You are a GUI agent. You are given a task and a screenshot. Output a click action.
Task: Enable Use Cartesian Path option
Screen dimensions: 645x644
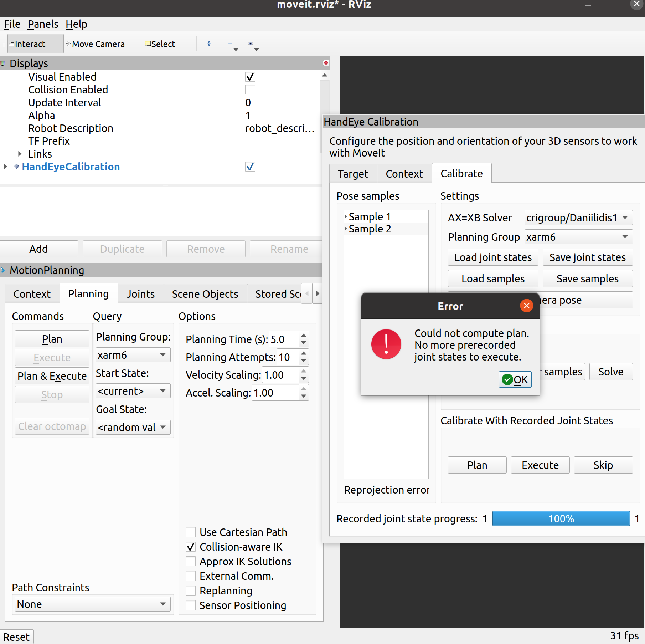(x=191, y=532)
